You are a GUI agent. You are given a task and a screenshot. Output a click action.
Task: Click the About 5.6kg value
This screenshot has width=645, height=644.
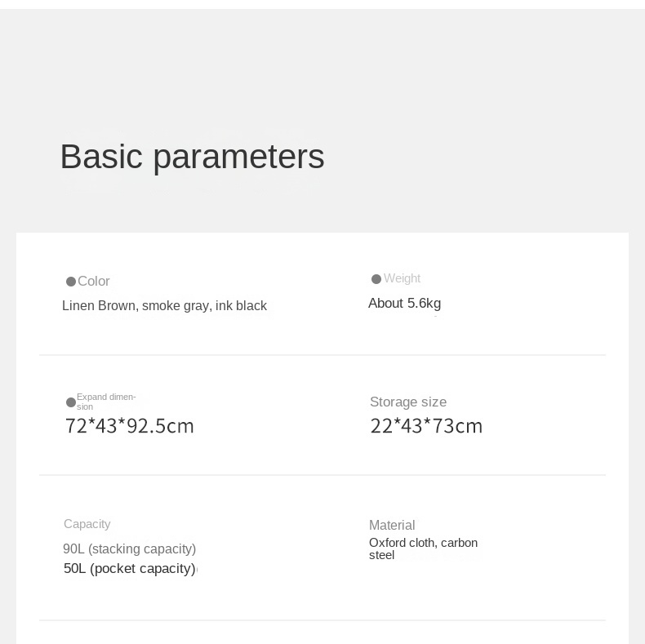(404, 303)
